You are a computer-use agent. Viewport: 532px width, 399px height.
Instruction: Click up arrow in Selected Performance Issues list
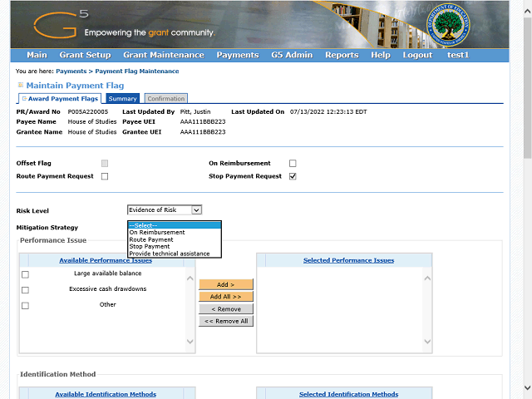[427, 278]
